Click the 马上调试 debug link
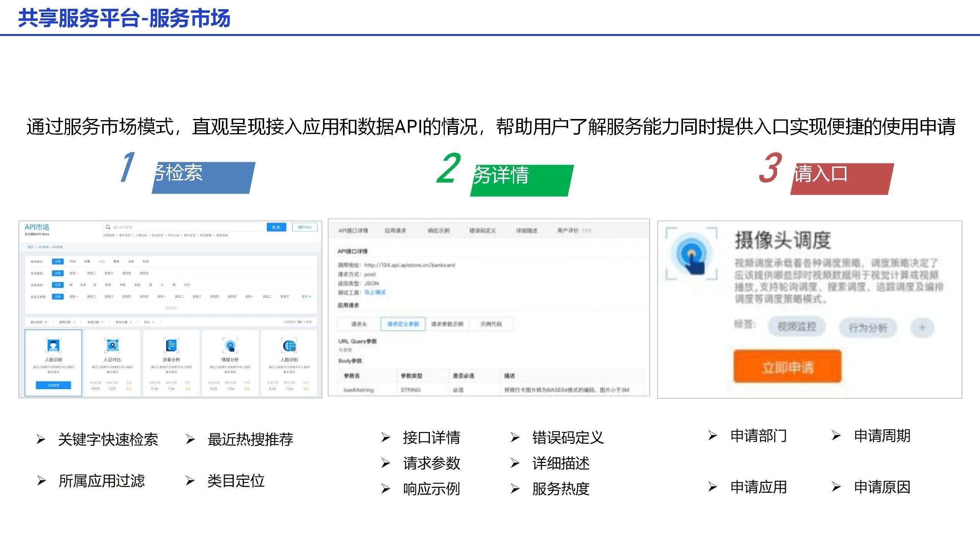The image size is (980, 551). pos(374,292)
